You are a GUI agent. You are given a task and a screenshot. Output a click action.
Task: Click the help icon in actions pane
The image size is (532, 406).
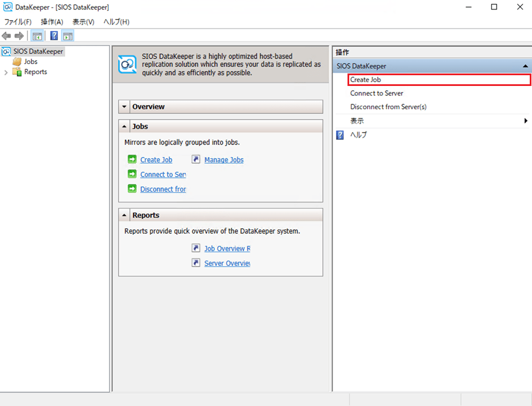340,135
